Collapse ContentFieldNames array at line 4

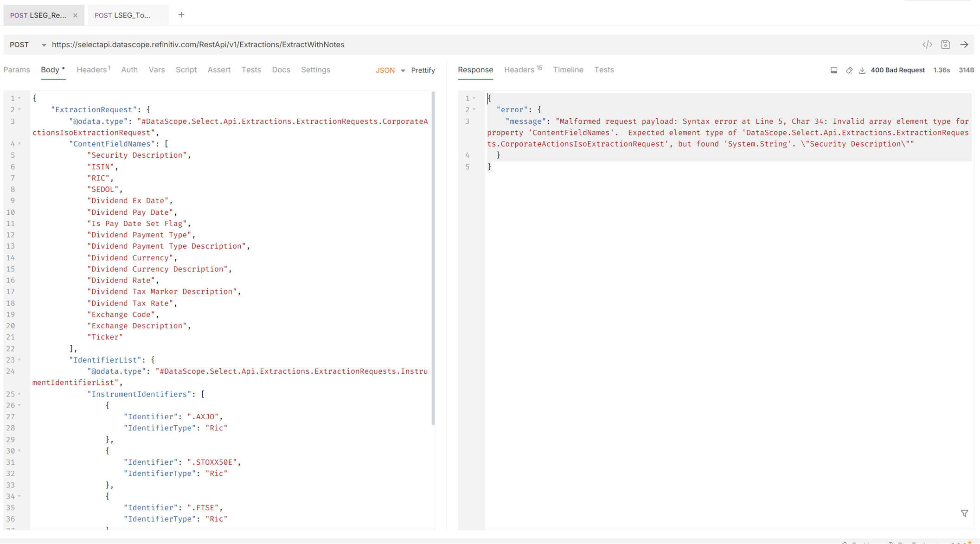[x=19, y=144]
